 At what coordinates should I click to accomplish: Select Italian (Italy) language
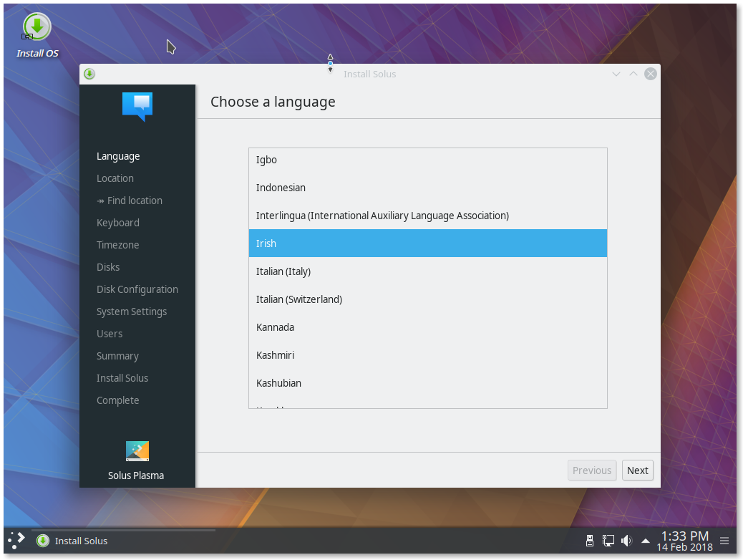(x=427, y=271)
